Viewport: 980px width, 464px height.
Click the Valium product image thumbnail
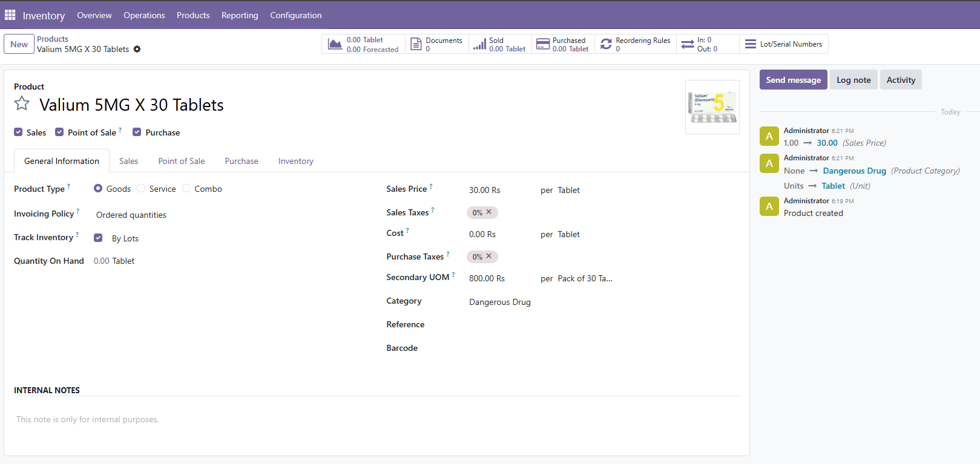pyautogui.click(x=712, y=107)
